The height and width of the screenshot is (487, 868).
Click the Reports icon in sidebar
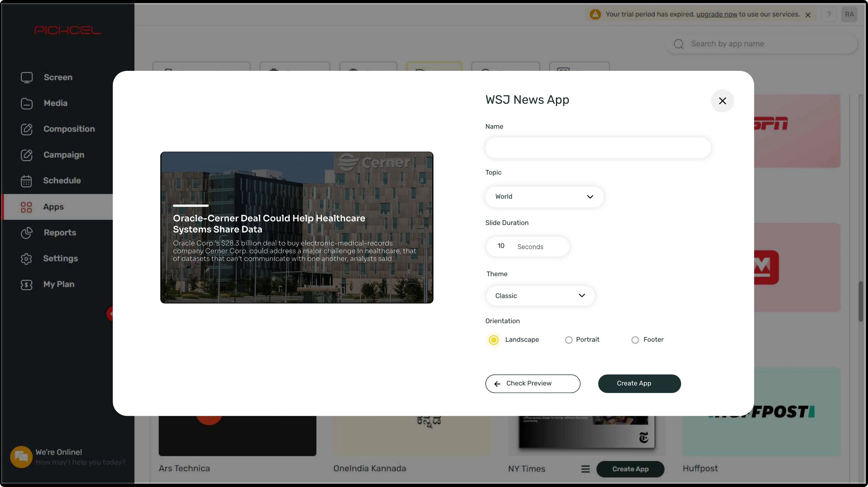point(26,233)
